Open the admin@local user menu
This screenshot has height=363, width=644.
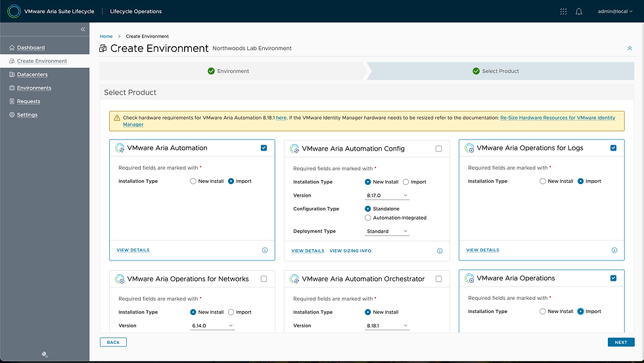click(x=615, y=12)
